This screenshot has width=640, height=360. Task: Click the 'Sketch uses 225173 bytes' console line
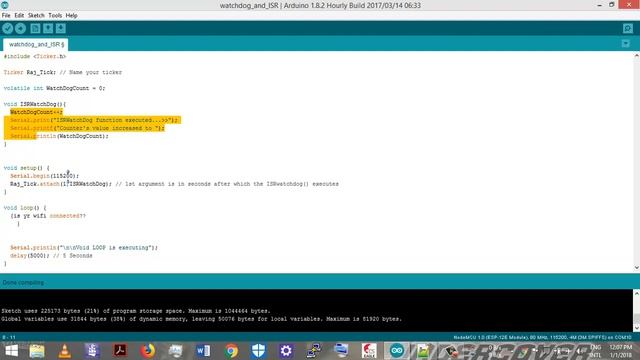136,311
